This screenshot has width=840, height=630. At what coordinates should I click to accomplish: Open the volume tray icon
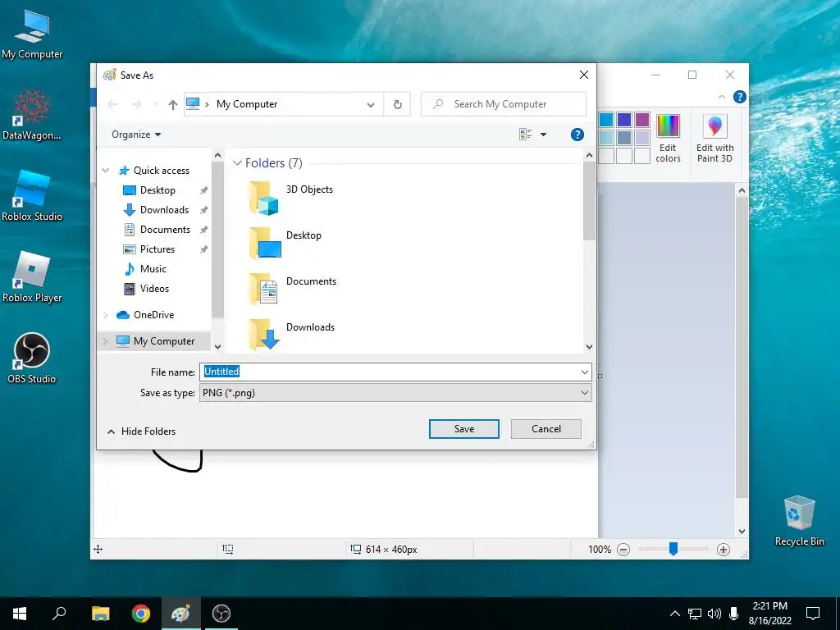(714, 614)
